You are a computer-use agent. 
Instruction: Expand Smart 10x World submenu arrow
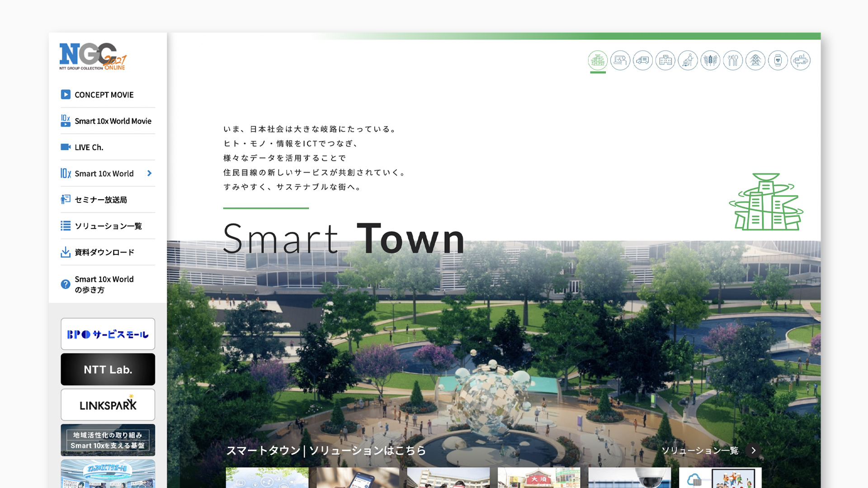[149, 174]
